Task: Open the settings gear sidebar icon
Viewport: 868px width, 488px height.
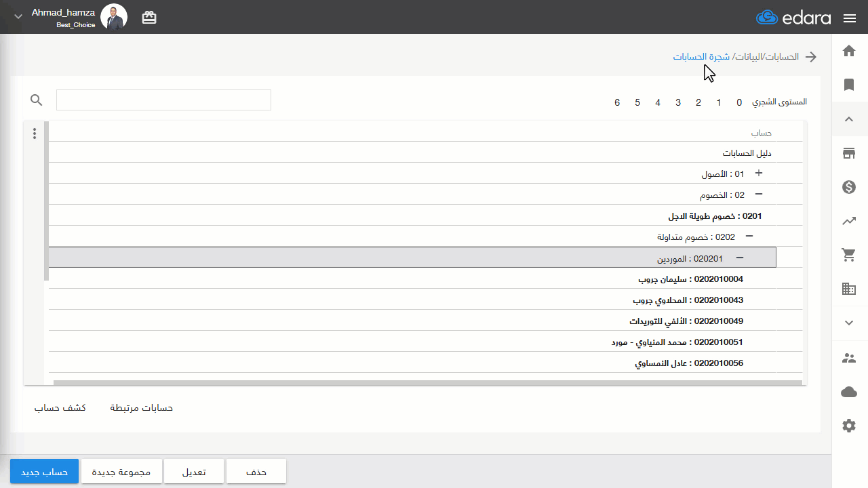Action: coord(849,426)
